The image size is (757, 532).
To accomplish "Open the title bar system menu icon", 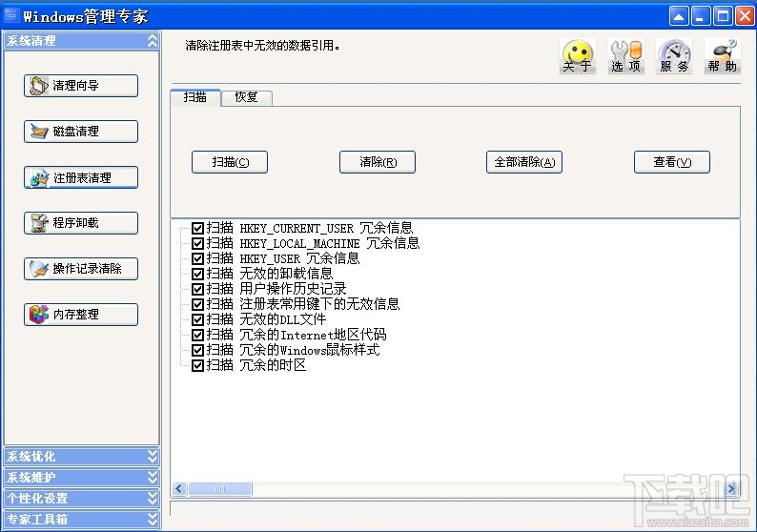I will pyautogui.click(x=11, y=16).
